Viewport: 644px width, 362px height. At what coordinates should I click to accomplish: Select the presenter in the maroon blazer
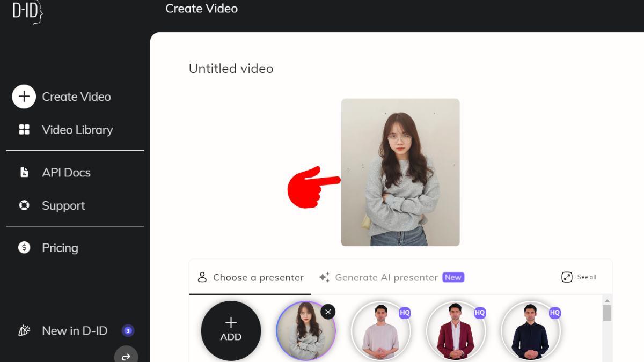coord(456,331)
